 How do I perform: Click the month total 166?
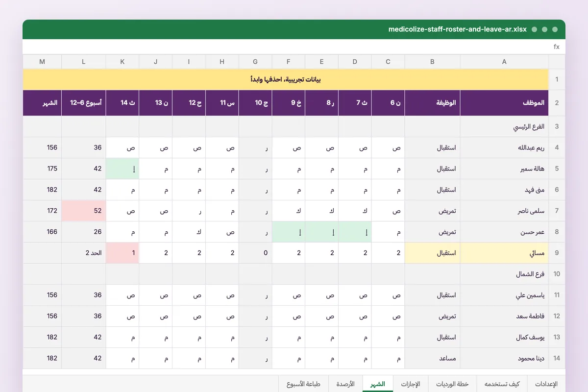pyautogui.click(x=42, y=232)
